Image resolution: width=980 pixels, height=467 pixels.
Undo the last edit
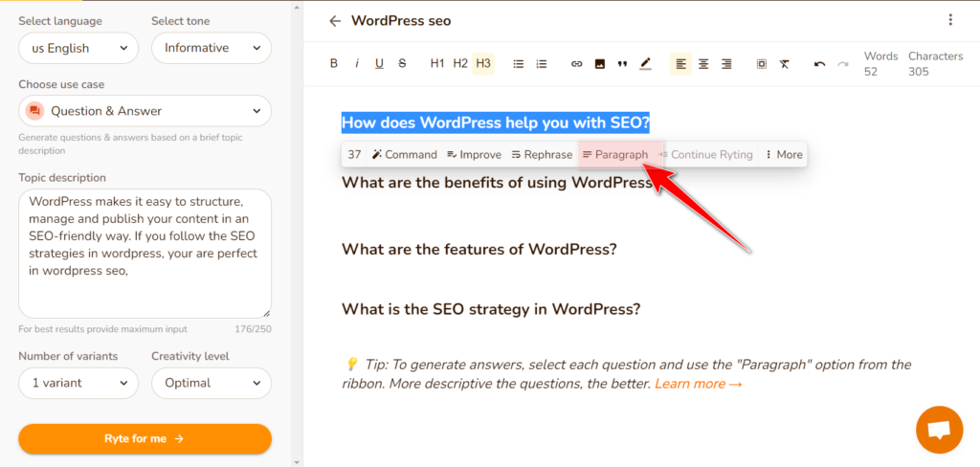820,64
